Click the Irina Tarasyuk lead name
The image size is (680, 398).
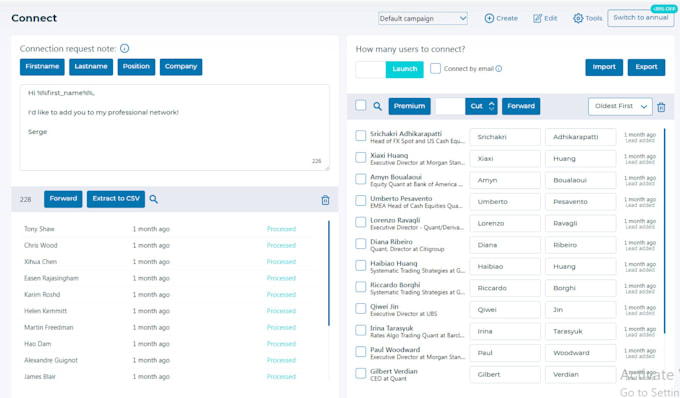pos(391,328)
